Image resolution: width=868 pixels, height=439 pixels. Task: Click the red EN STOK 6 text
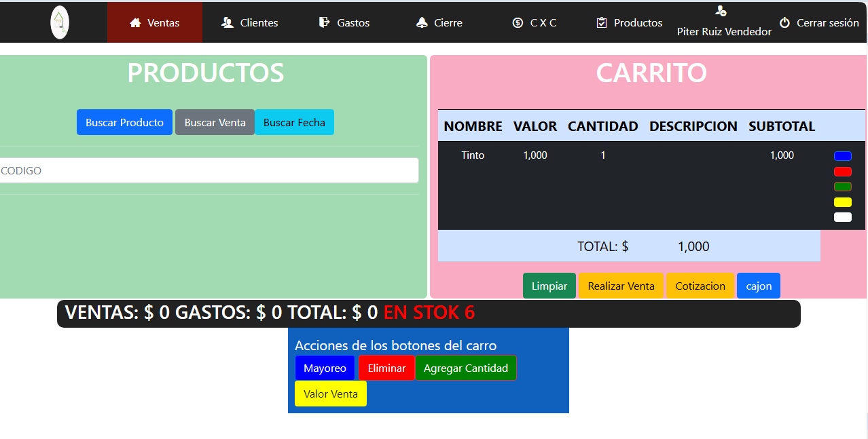coord(429,313)
